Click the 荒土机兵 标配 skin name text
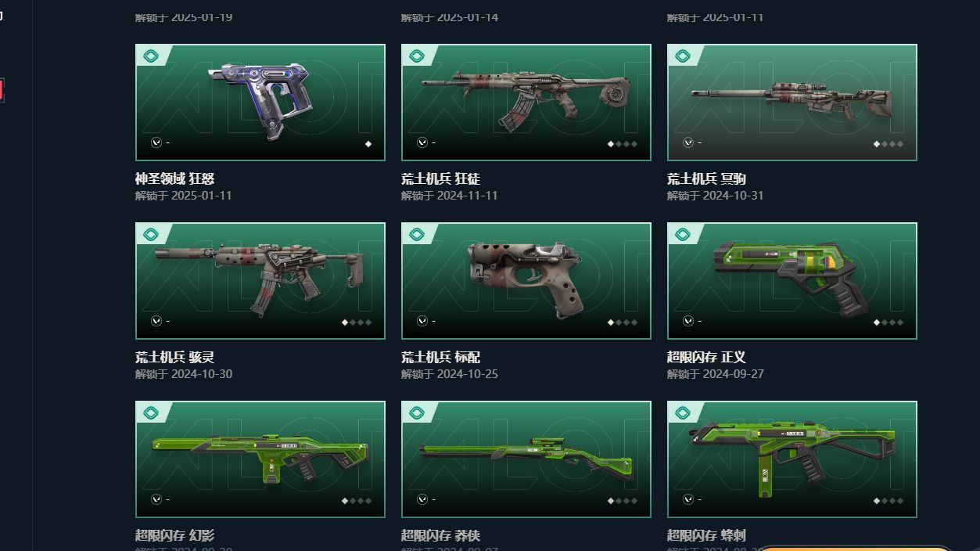Screen dimensions: 980x551 440,357
